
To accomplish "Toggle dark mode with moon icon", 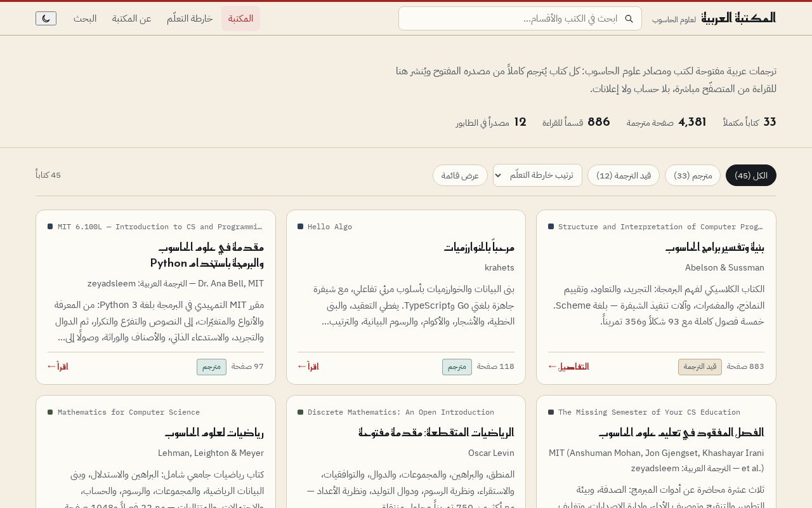I will (x=46, y=18).
